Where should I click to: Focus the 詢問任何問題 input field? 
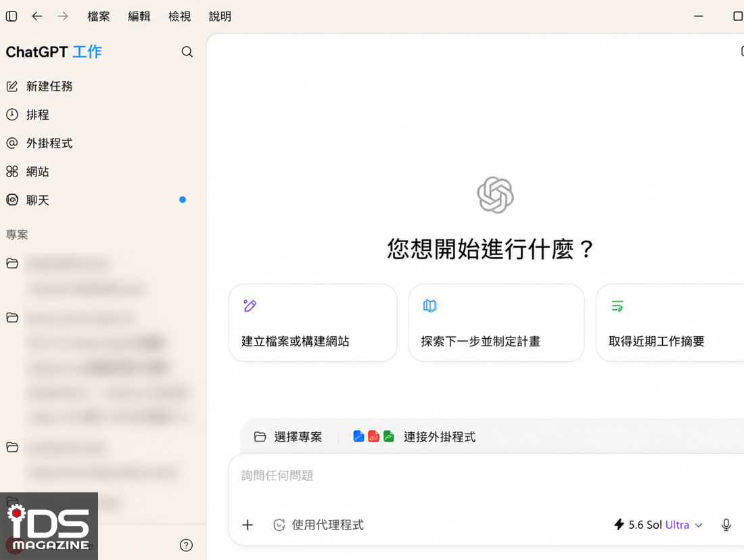pyautogui.click(x=486, y=475)
